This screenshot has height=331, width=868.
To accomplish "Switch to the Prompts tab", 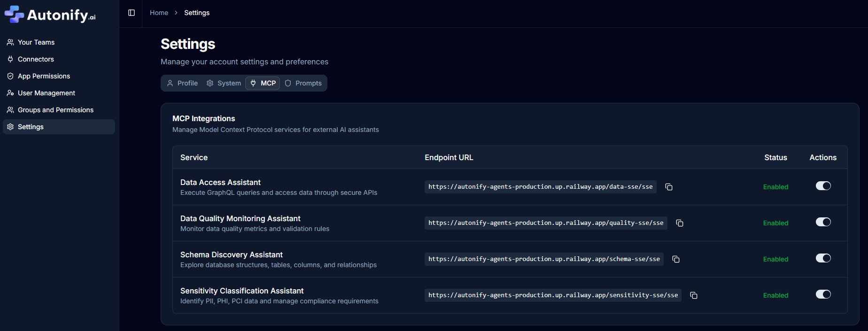I will 303,83.
